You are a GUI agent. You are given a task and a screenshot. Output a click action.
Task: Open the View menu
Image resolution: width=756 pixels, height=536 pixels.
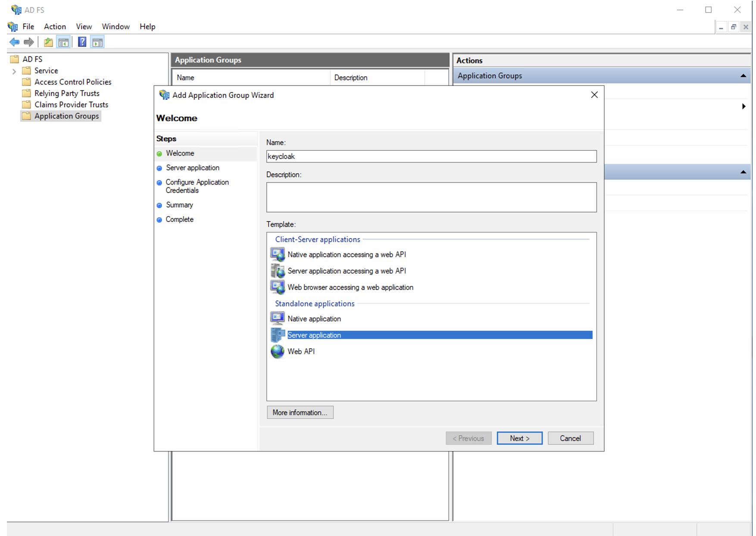[84, 27]
